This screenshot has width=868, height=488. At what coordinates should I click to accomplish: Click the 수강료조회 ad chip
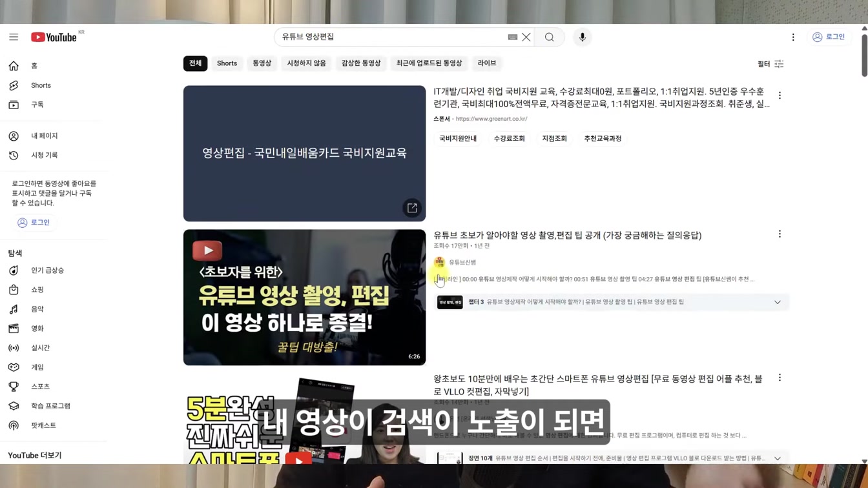[x=510, y=139]
